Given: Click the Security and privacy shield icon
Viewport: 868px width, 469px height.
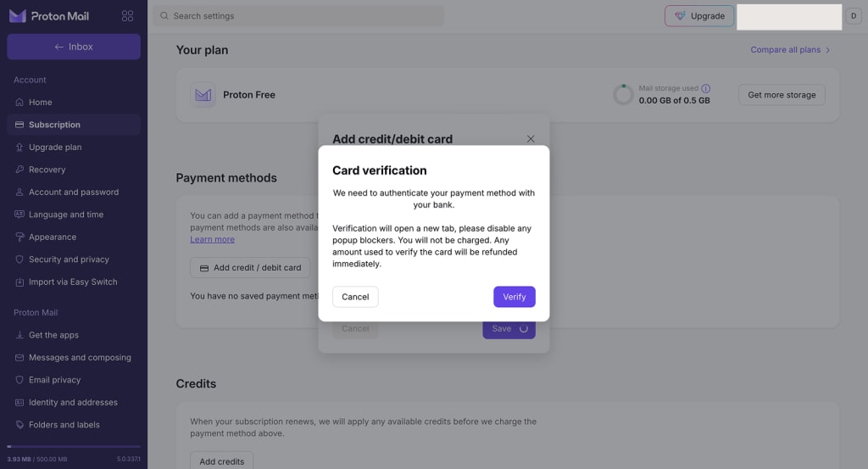Looking at the screenshot, I should [x=20, y=260].
